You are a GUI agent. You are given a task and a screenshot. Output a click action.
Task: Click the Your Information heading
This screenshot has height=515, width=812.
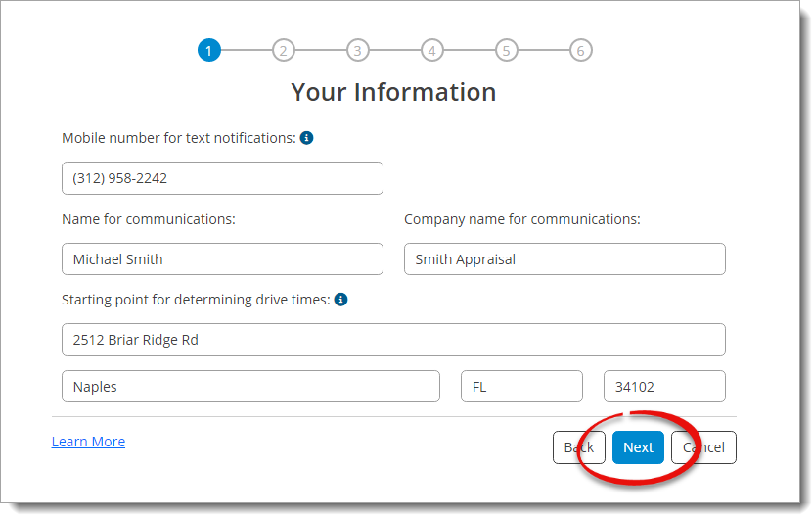[393, 92]
